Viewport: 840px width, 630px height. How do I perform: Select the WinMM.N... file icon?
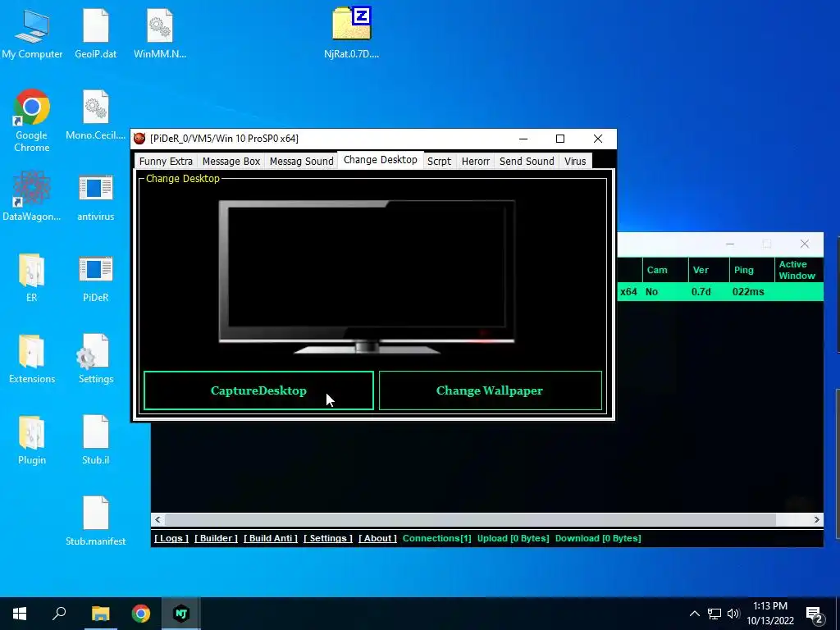tap(160, 33)
